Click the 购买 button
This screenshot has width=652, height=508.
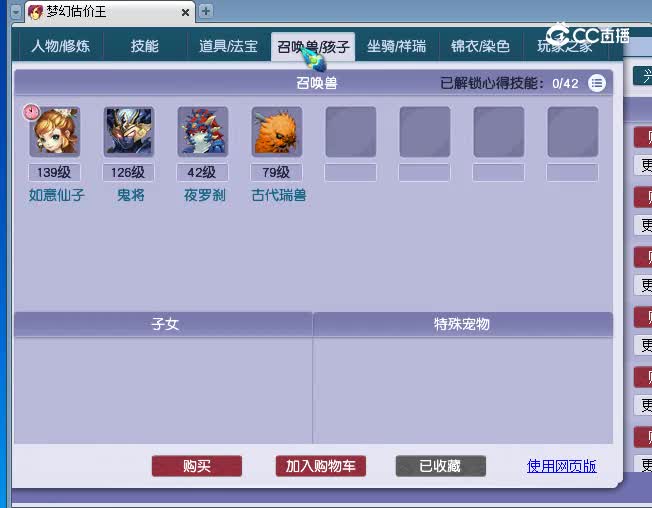click(197, 466)
